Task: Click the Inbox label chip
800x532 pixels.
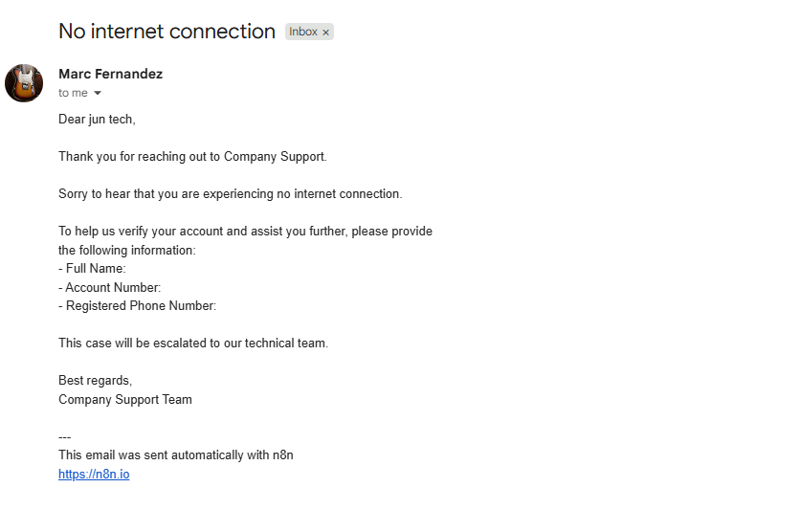Action: 303,32
